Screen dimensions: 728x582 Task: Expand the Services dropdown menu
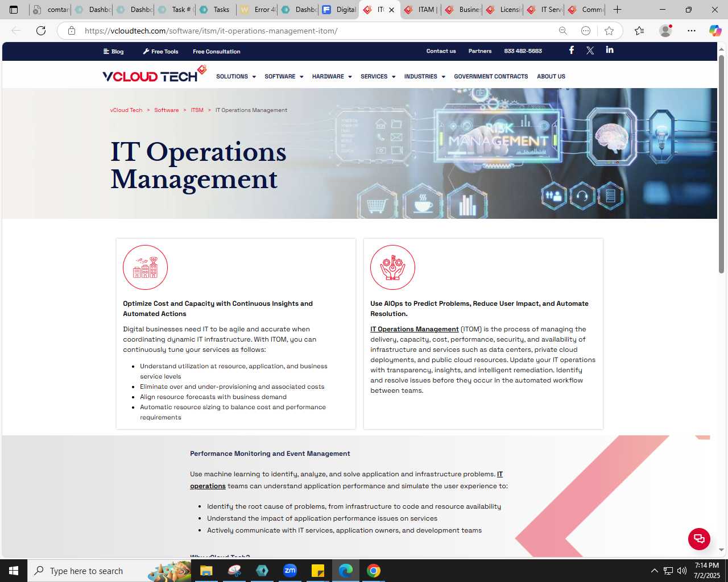pyautogui.click(x=378, y=76)
